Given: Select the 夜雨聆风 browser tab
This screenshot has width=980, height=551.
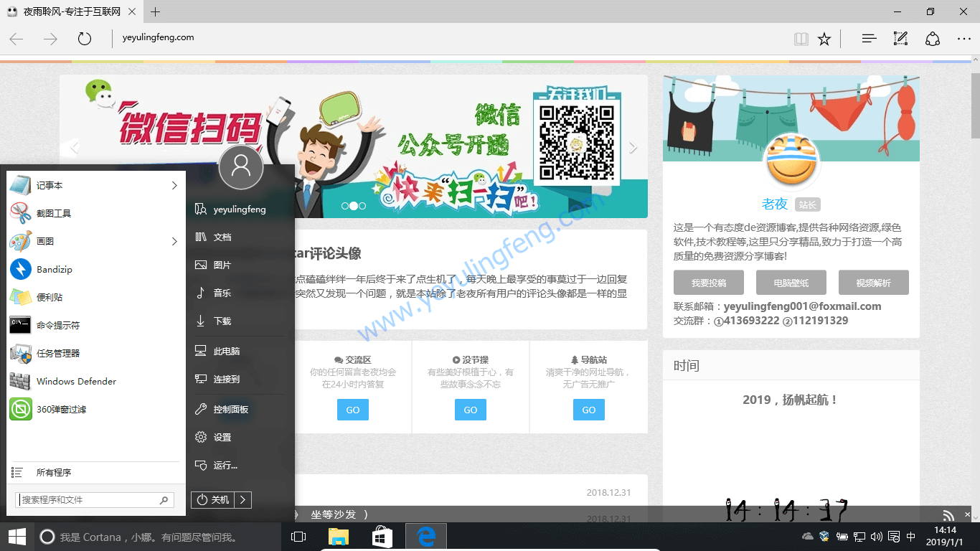Looking at the screenshot, I should 72,11.
